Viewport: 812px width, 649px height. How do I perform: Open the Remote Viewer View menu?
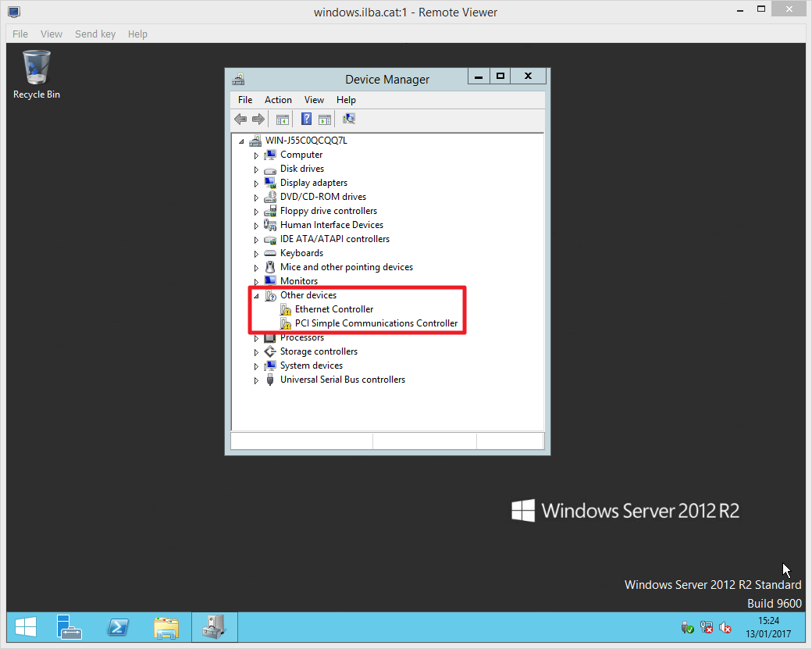[x=52, y=34]
